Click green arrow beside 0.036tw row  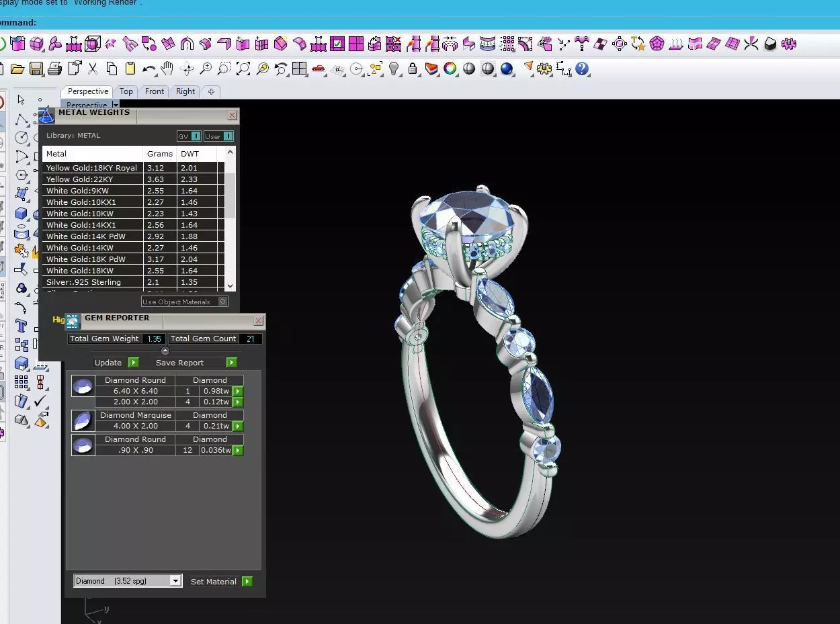[238, 451]
